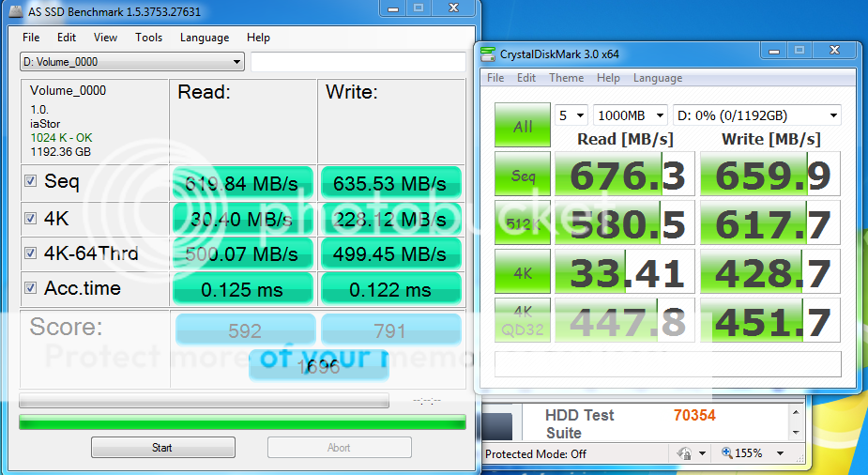
Task: Select Seq read result 619.84 MB/s
Action: click(x=242, y=182)
